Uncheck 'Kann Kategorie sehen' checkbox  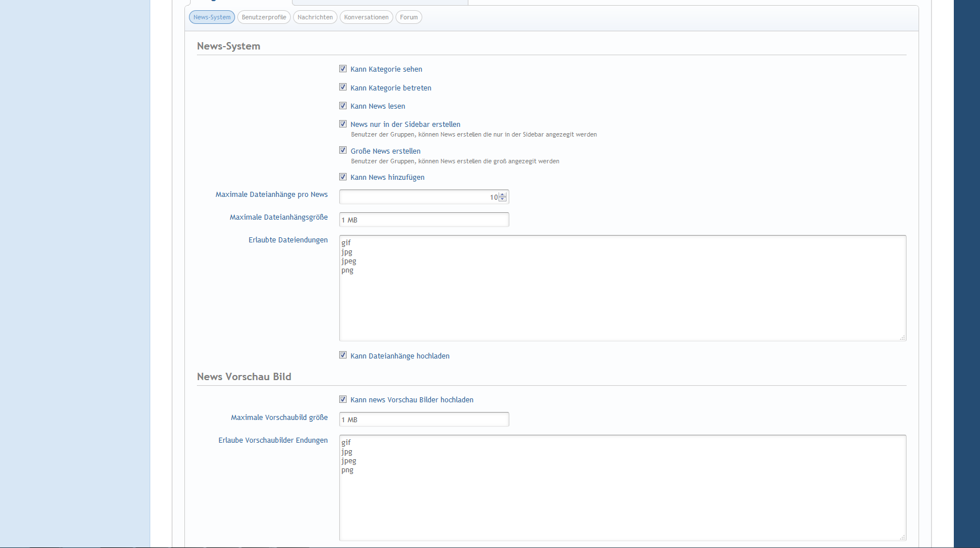pyautogui.click(x=343, y=69)
